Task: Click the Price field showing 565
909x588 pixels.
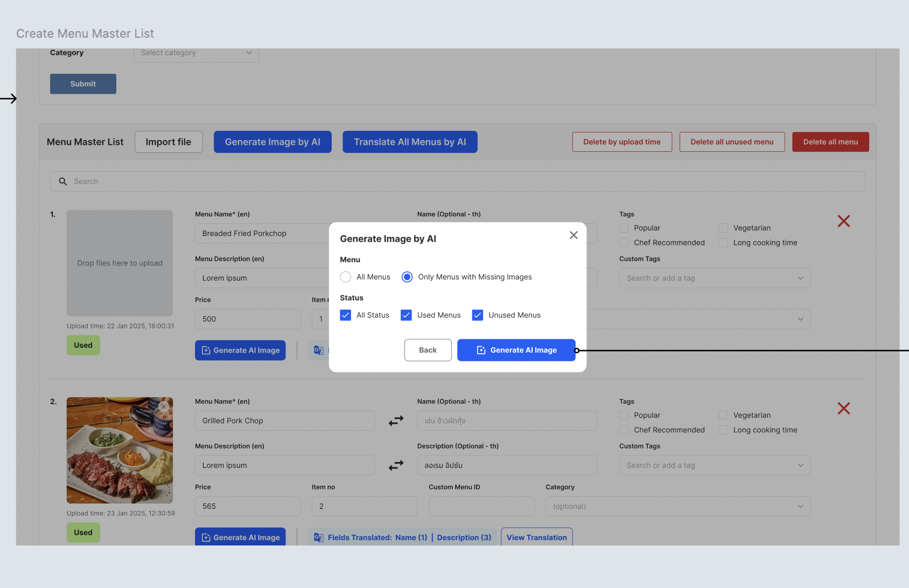Action: [248, 507]
